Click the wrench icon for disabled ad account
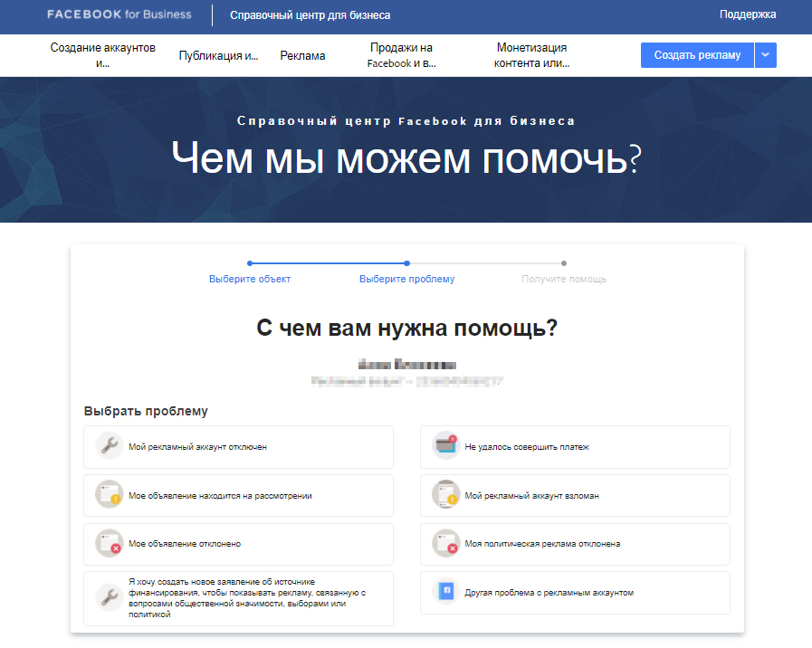This screenshot has width=812, height=648. click(x=109, y=447)
